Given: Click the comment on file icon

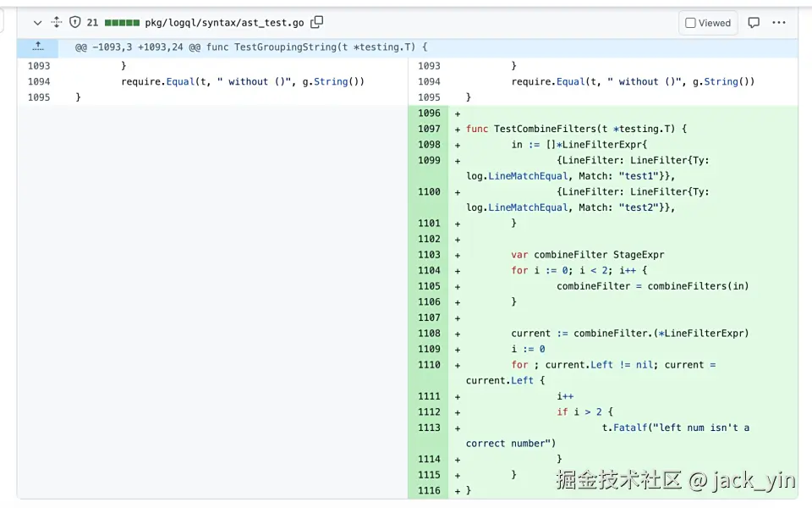Looking at the screenshot, I should [x=754, y=23].
